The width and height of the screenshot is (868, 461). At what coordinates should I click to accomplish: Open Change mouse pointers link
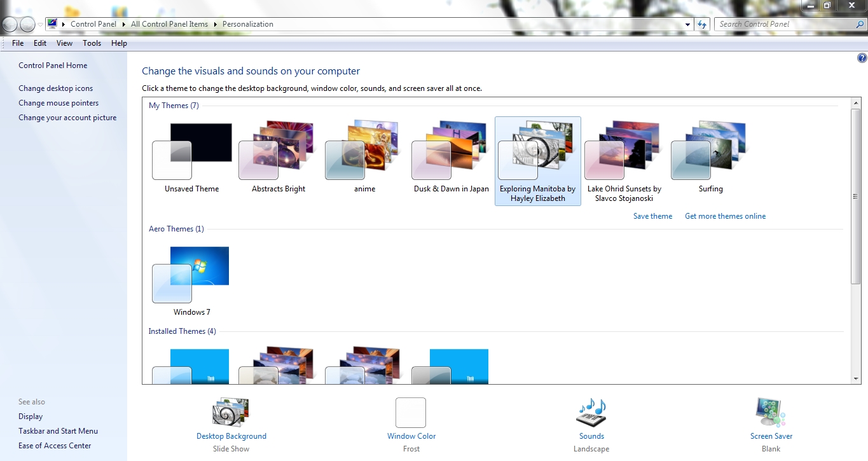[59, 103]
